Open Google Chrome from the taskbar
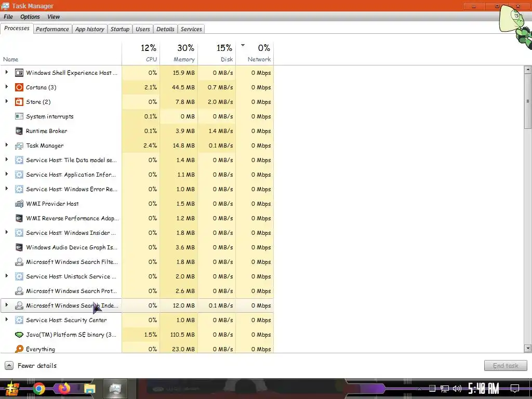 point(38,389)
